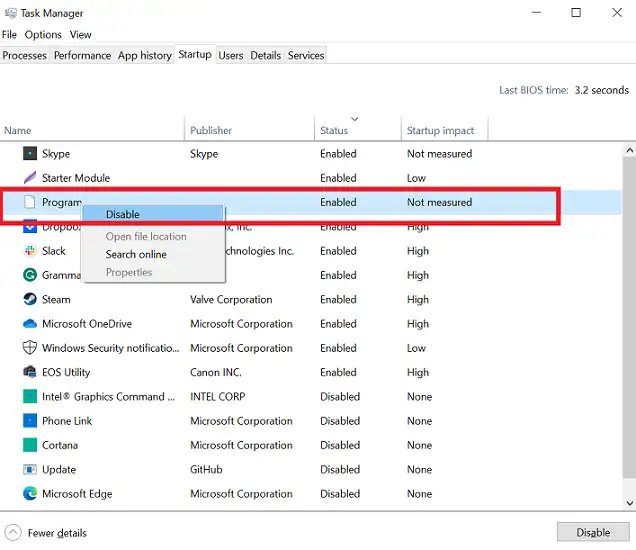Click the scrollbar down arrow

tap(629, 503)
